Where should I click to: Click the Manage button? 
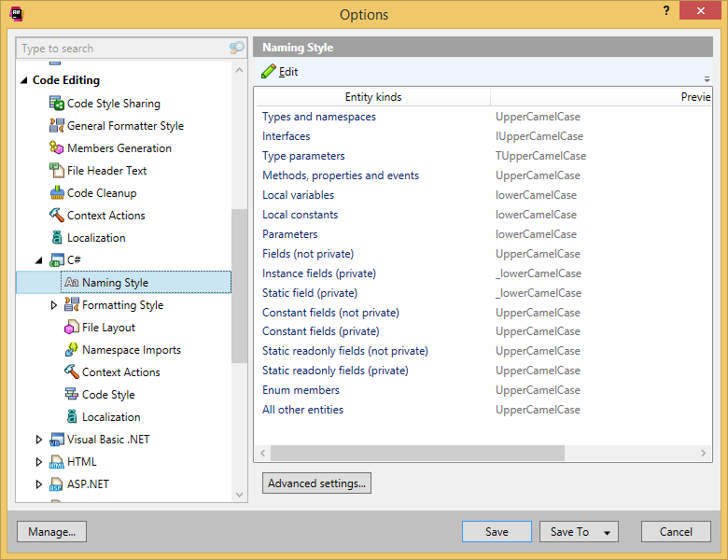pyautogui.click(x=51, y=532)
